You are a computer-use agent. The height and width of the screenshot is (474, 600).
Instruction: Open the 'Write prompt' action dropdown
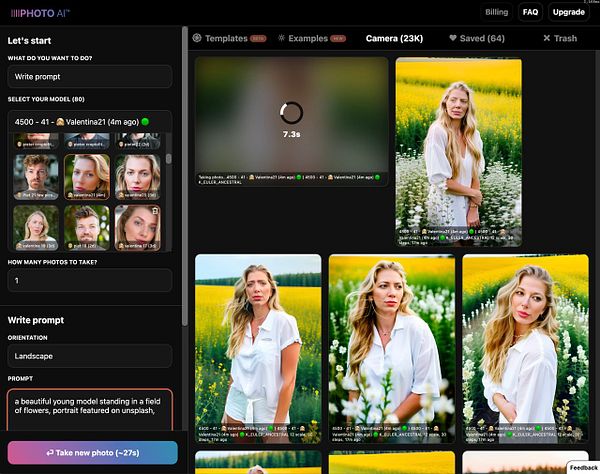[90, 77]
